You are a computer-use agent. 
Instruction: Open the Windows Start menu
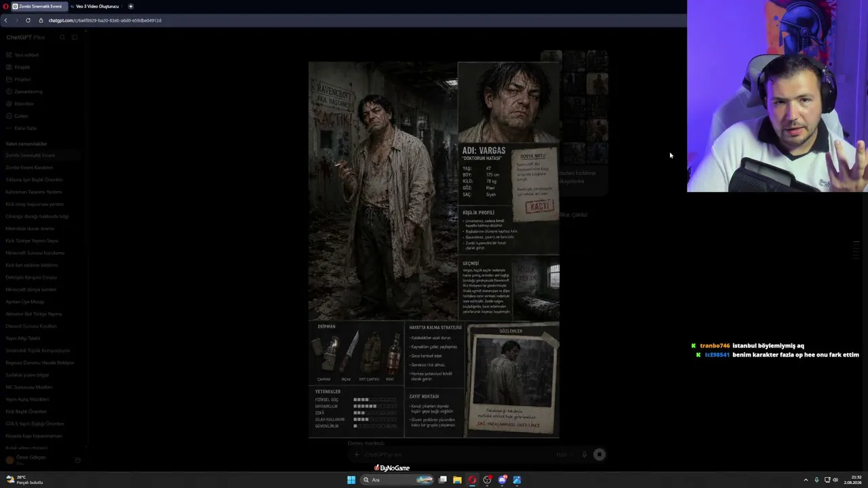(351, 480)
